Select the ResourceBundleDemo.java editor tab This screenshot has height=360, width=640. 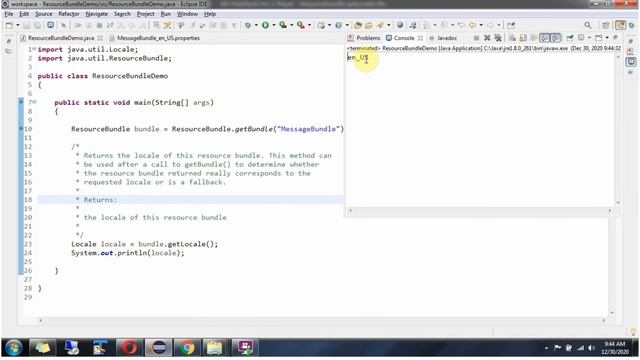click(61, 38)
